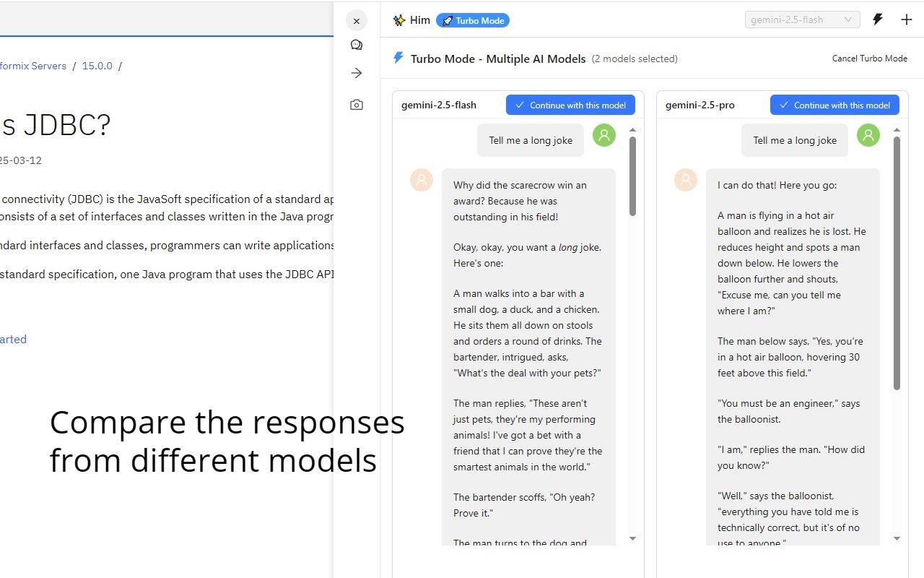
Task: Click the green user avatar in pro panel
Action: tap(868, 135)
